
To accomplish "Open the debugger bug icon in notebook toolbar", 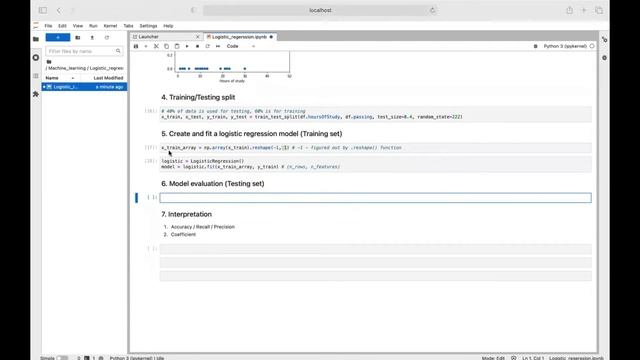I will [x=536, y=46].
